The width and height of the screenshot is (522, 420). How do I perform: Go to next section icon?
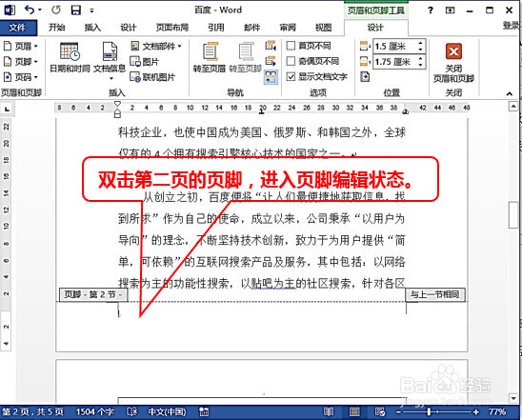271,61
